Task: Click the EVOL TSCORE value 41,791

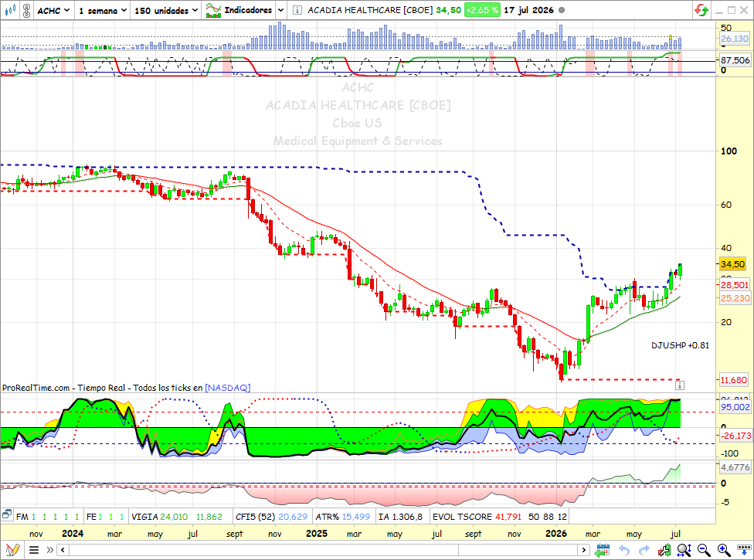Action: [x=508, y=517]
